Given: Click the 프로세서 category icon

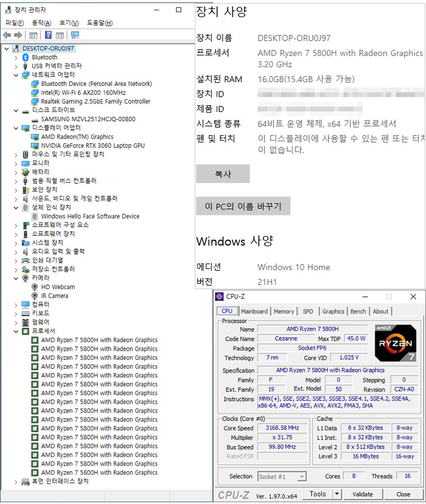Looking at the screenshot, I should (26, 331).
